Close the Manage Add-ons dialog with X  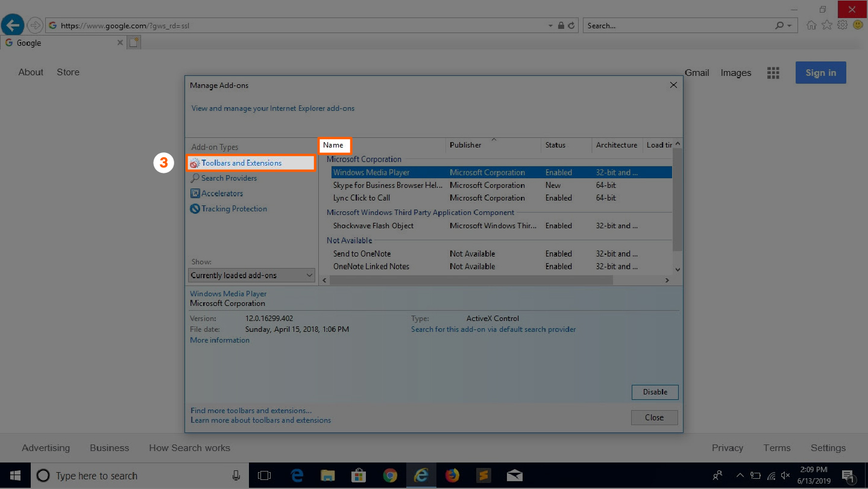[x=673, y=86]
